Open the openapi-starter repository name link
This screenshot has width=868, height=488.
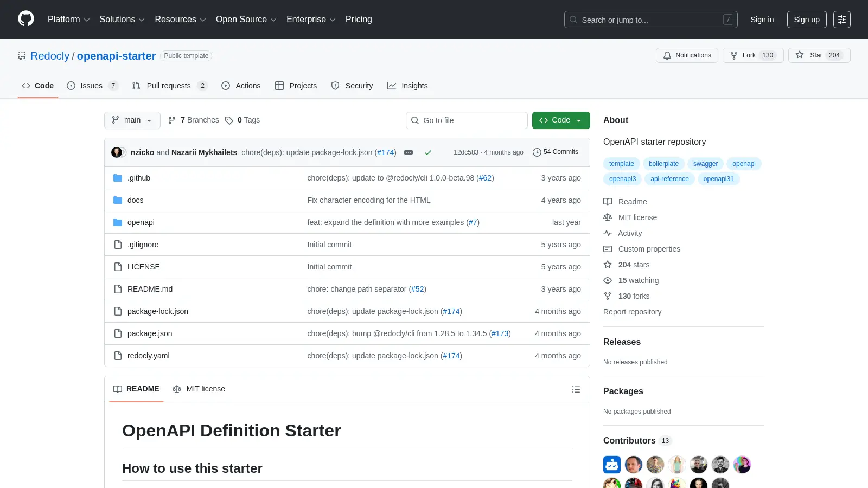(x=116, y=56)
